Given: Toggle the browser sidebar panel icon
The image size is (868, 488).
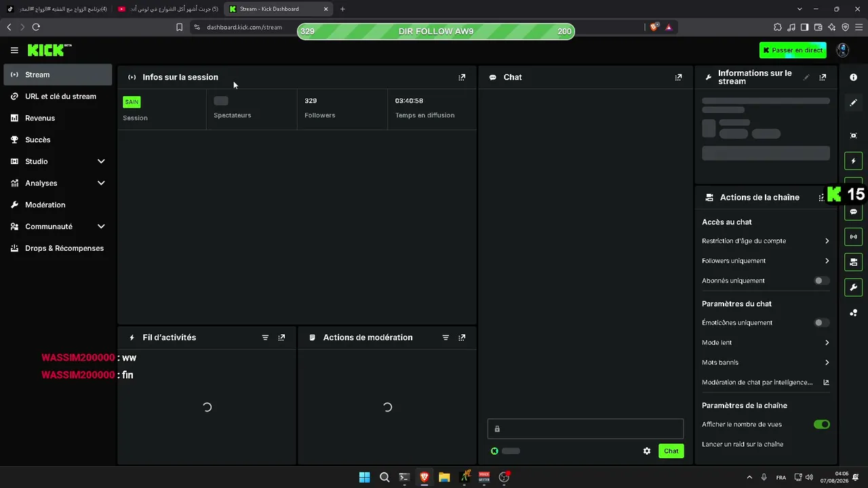Looking at the screenshot, I should point(804,27).
